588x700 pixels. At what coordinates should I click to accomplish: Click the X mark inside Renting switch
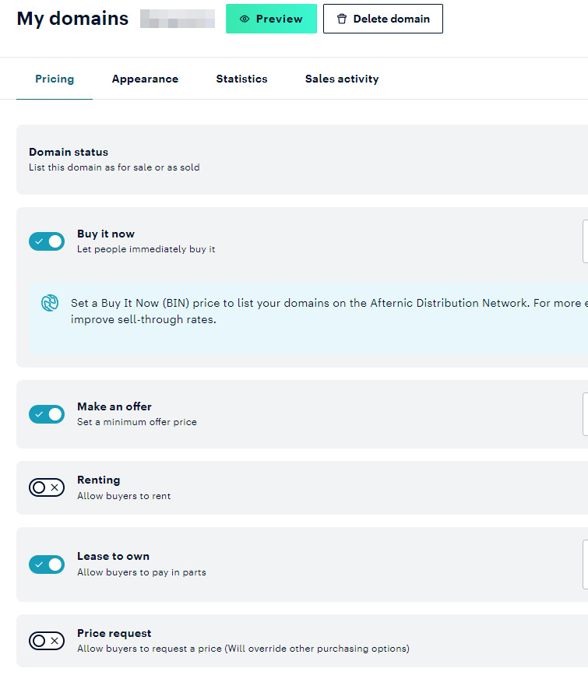[55, 487]
